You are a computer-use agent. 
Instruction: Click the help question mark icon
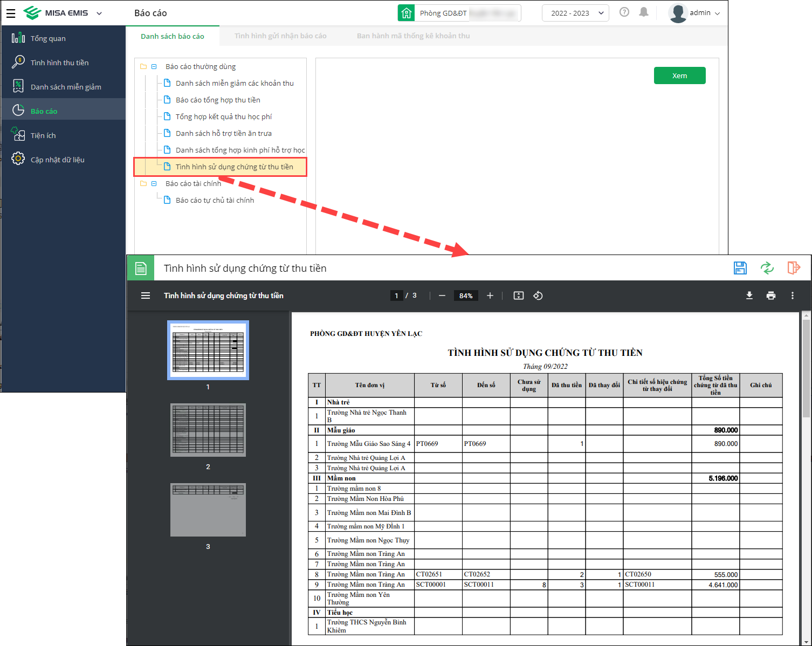coord(624,12)
